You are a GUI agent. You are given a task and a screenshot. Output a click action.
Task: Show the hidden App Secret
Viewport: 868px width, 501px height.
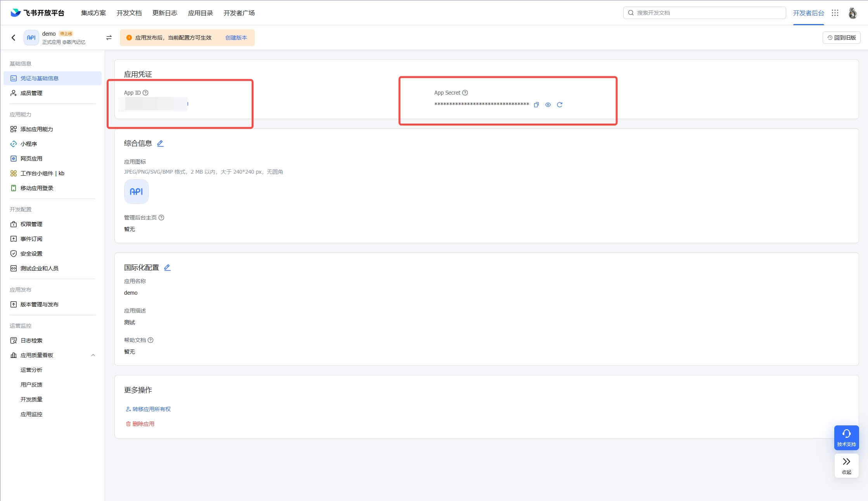click(x=548, y=105)
